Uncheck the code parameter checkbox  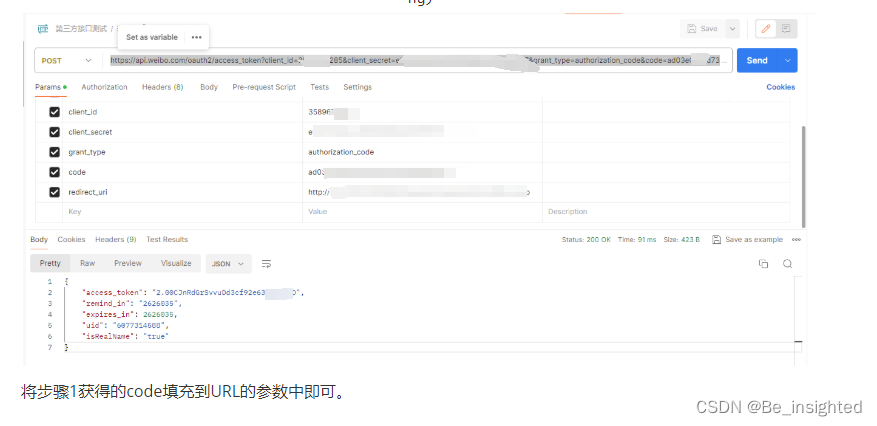click(54, 172)
